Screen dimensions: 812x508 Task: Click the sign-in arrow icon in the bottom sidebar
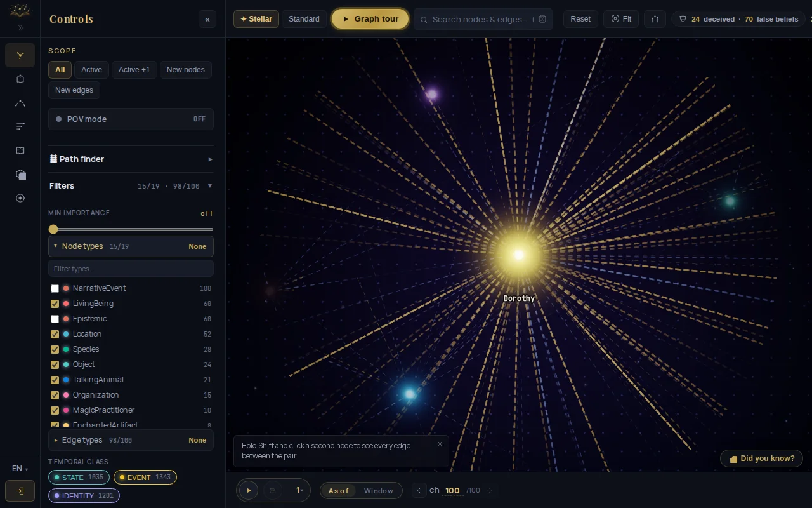[20, 491]
